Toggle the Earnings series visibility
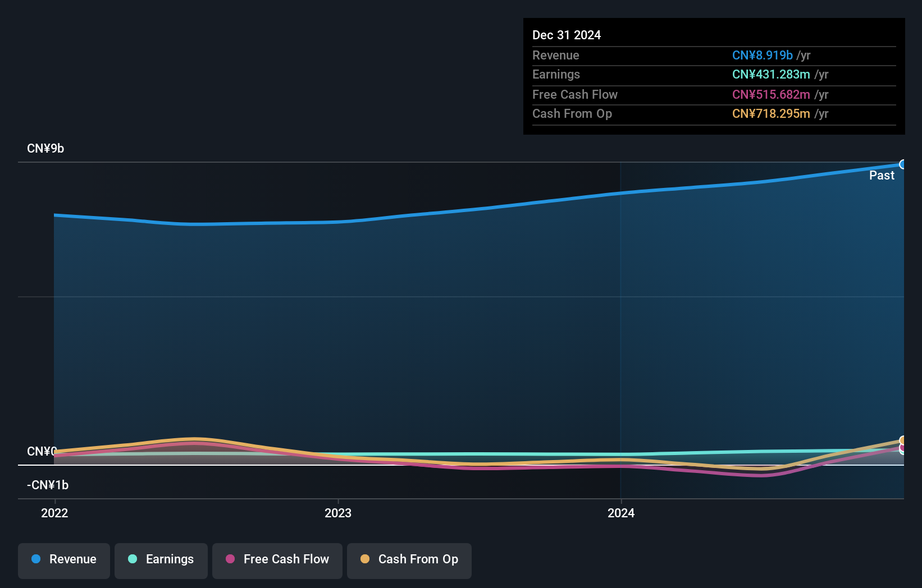Viewport: 922px width, 588px height. click(161, 559)
